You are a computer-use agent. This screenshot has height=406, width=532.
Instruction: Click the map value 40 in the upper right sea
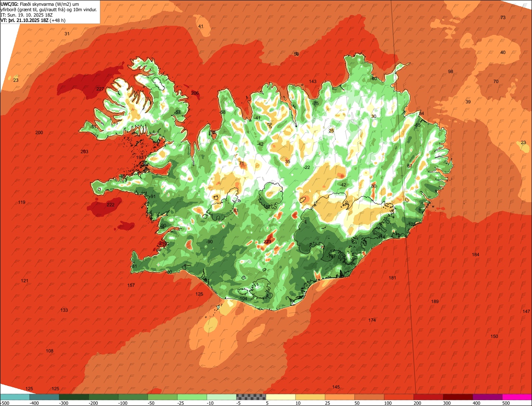503,52
